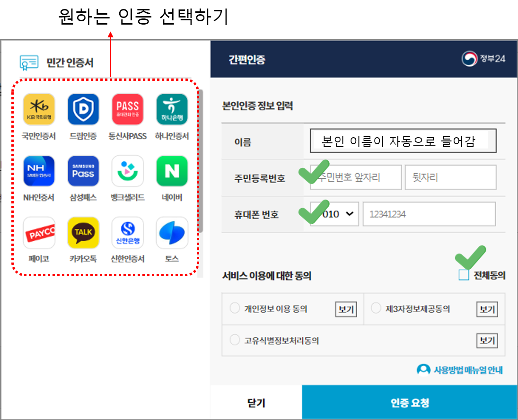
Task: Authenticate with the Naver icon
Action: [171, 171]
